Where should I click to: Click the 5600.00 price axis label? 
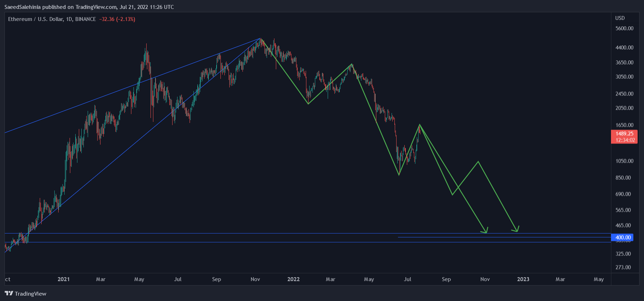pyautogui.click(x=624, y=28)
